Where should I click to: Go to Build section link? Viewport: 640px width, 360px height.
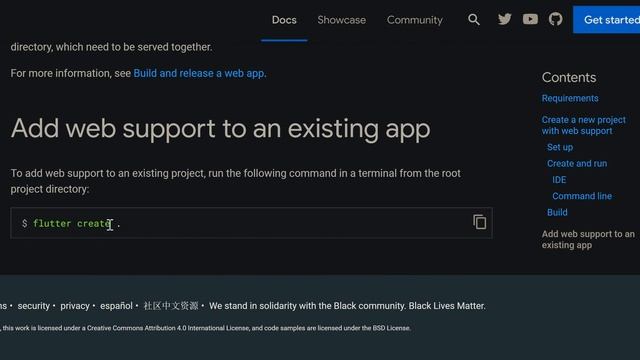coord(557,213)
